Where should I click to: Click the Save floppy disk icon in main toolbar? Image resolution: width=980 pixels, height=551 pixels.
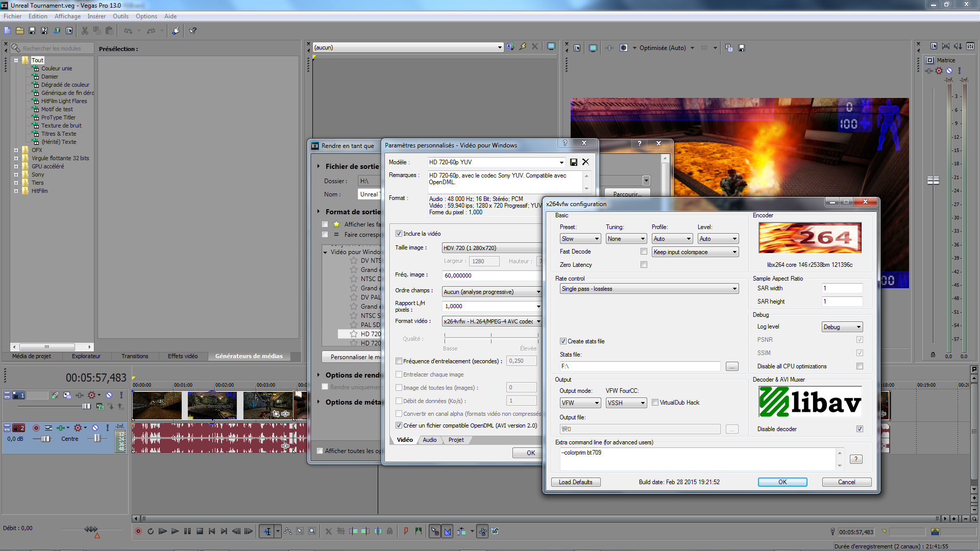(32, 31)
